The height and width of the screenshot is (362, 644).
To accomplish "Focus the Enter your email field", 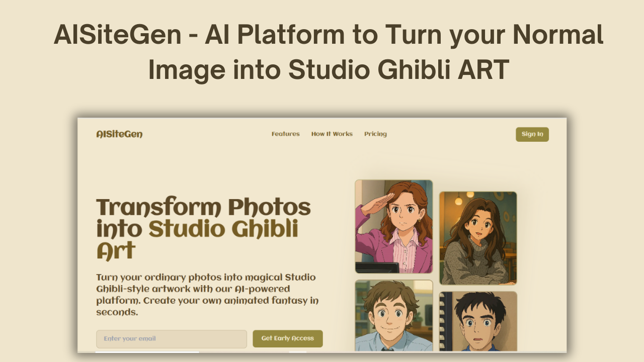I will pos(172,339).
